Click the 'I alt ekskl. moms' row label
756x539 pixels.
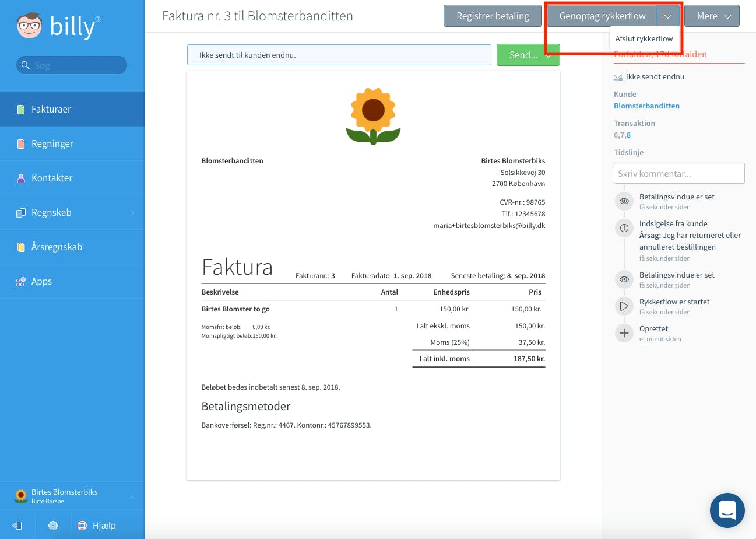click(x=443, y=326)
